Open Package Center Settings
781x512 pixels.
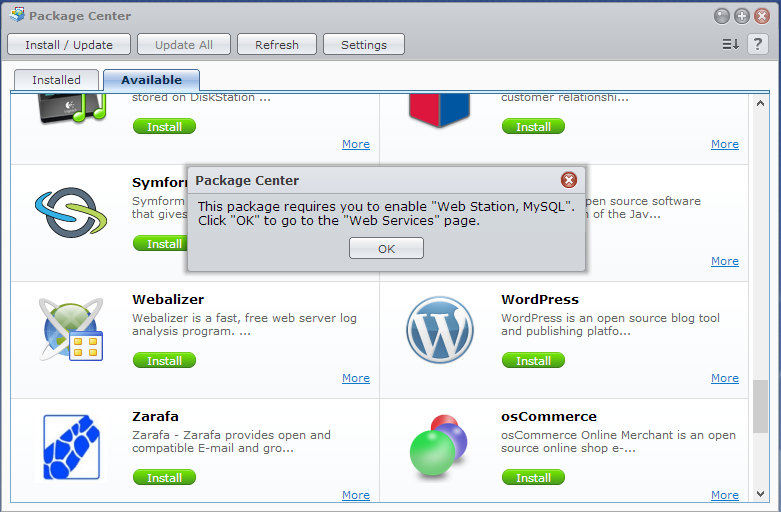pos(364,44)
